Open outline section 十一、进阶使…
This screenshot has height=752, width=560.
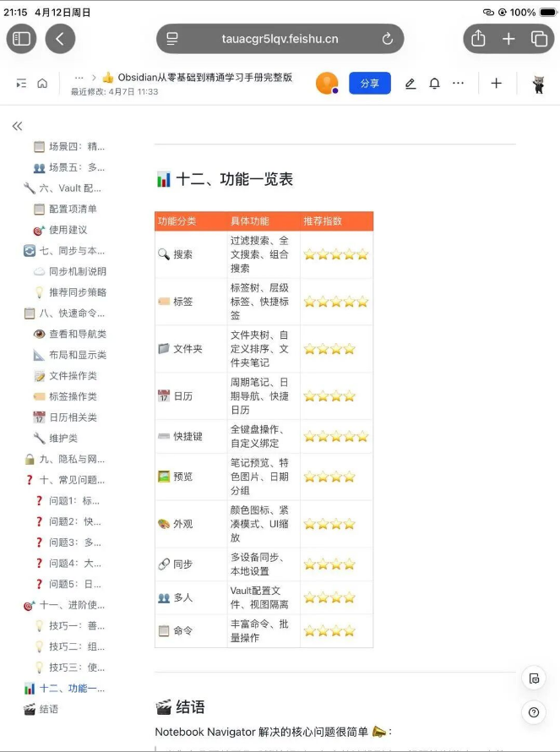64,605
